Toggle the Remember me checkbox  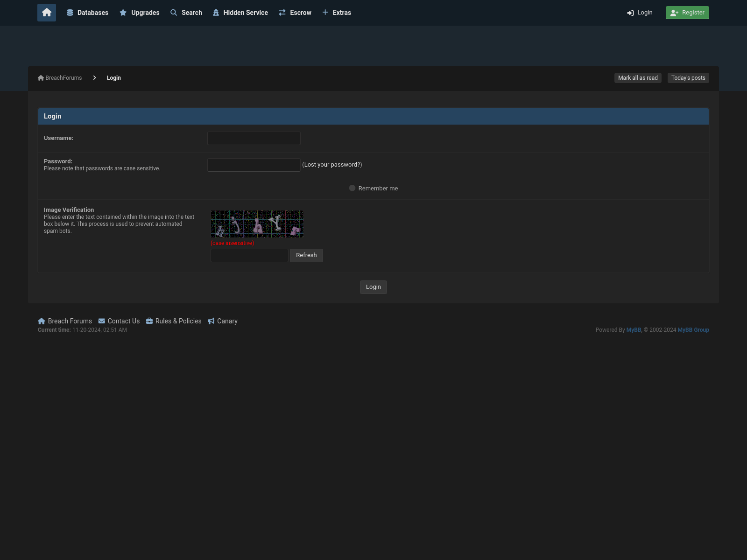coord(352,188)
